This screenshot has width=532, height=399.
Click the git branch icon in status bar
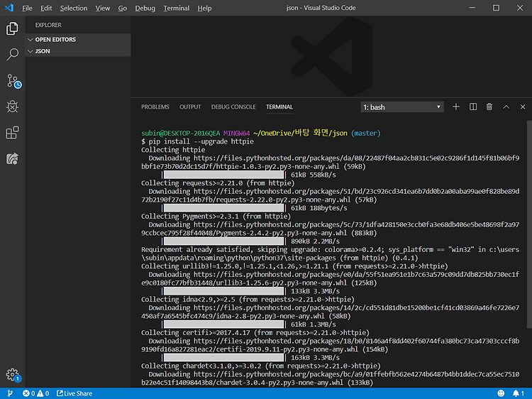[x=10, y=393]
